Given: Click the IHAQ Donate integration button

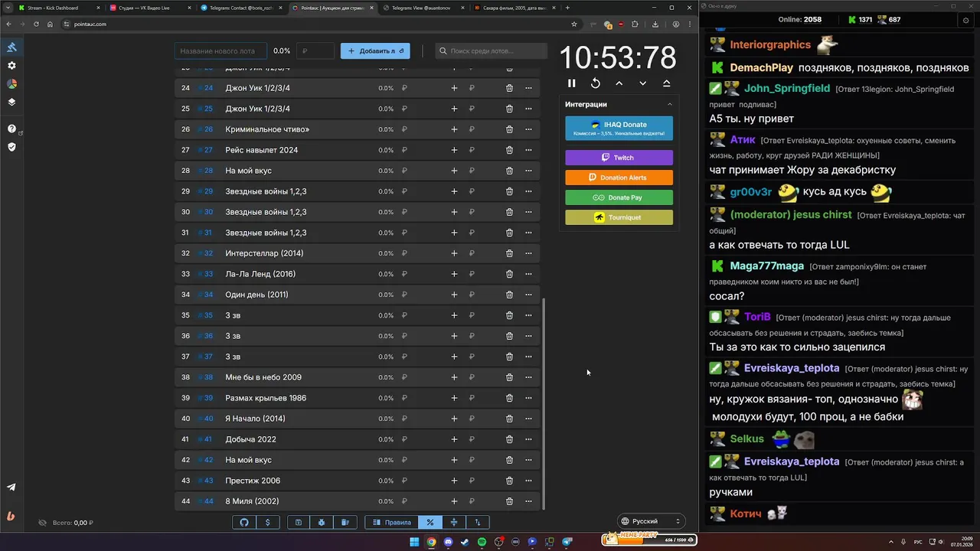Looking at the screenshot, I should (x=619, y=128).
